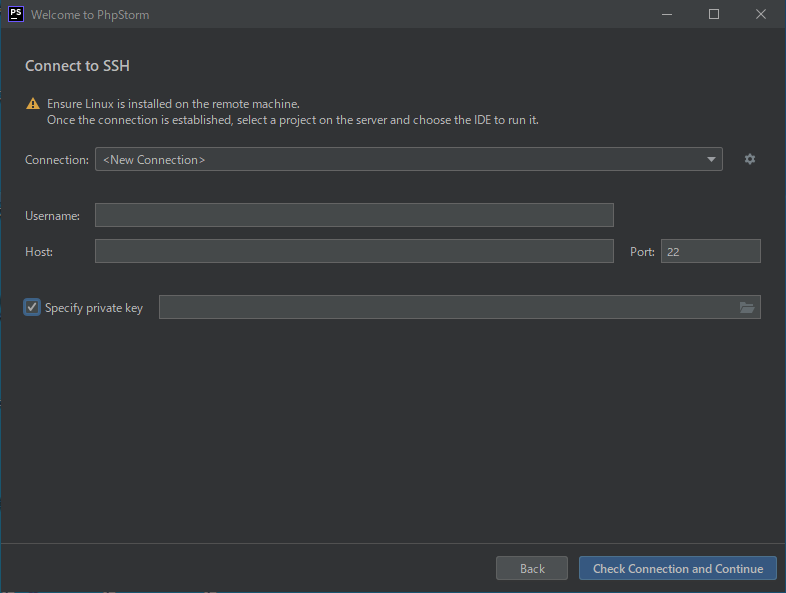The width and height of the screenshot is (786, 593).
Task: Click the 'Welcome to PhpStorm' title text
Action: click(90, 15)
